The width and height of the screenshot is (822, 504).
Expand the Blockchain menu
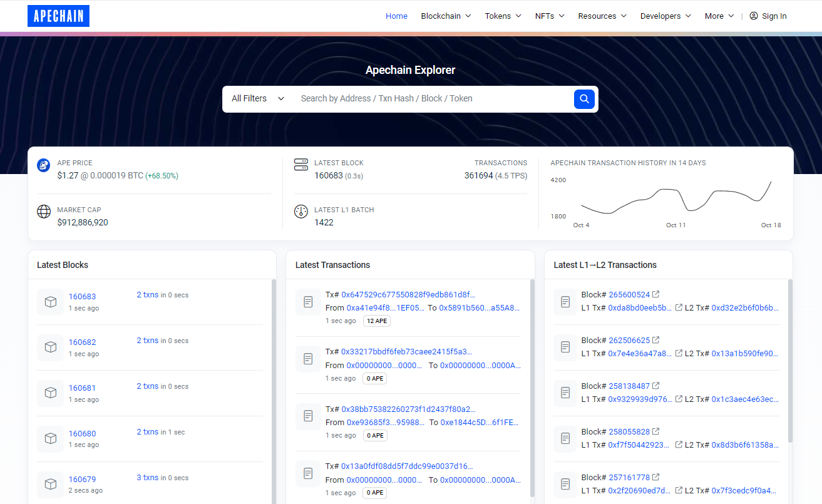pos(446,16)
